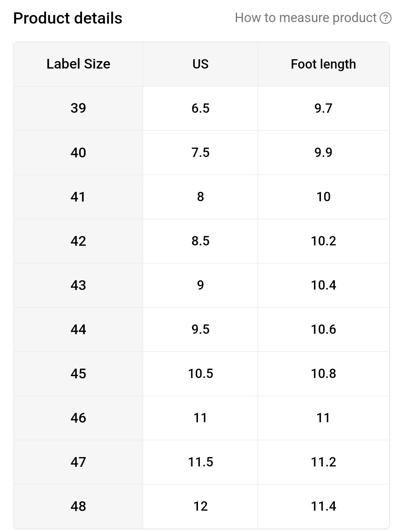Image resolution: width=405 pixels, height=532 pixels.
Task: Select the US column header
Action: (x=200, y=64)
